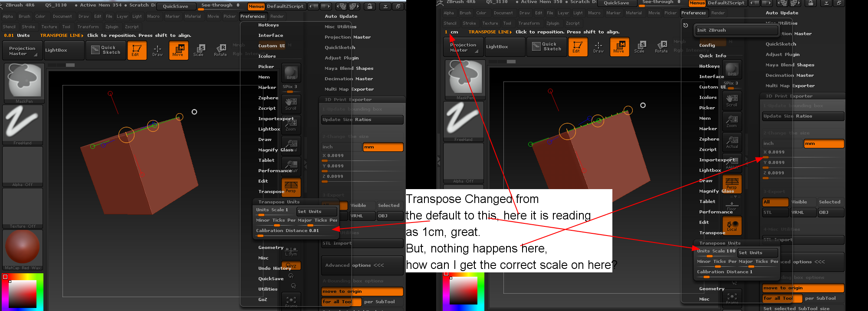Click the Zoom canvas icon in right window

click(x=732, y=121)
